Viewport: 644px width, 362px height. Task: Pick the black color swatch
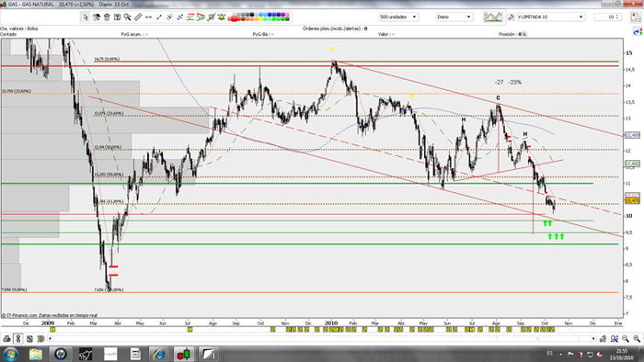252,15
